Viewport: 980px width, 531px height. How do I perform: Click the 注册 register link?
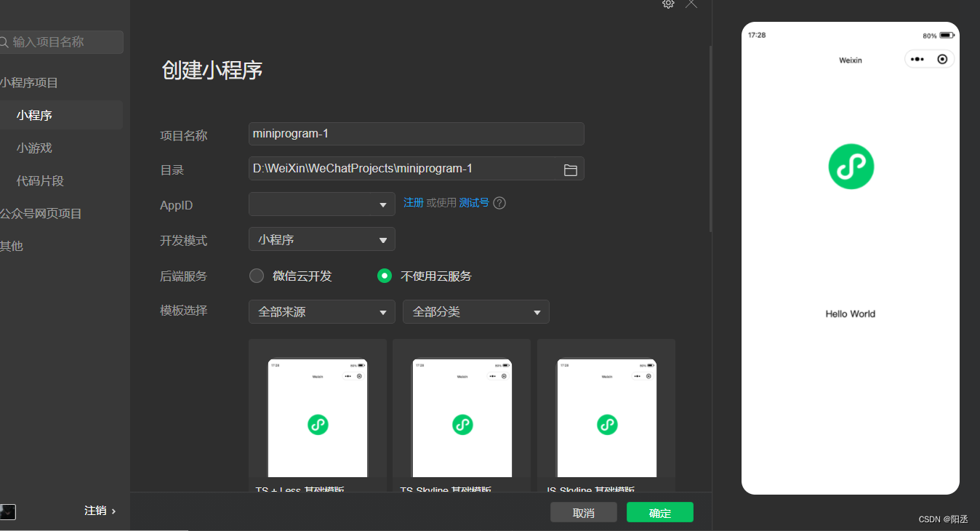tap(414, 203)
